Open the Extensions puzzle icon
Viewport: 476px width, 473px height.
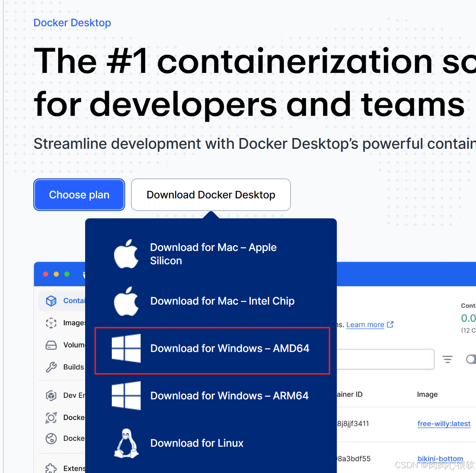[51, 468]
